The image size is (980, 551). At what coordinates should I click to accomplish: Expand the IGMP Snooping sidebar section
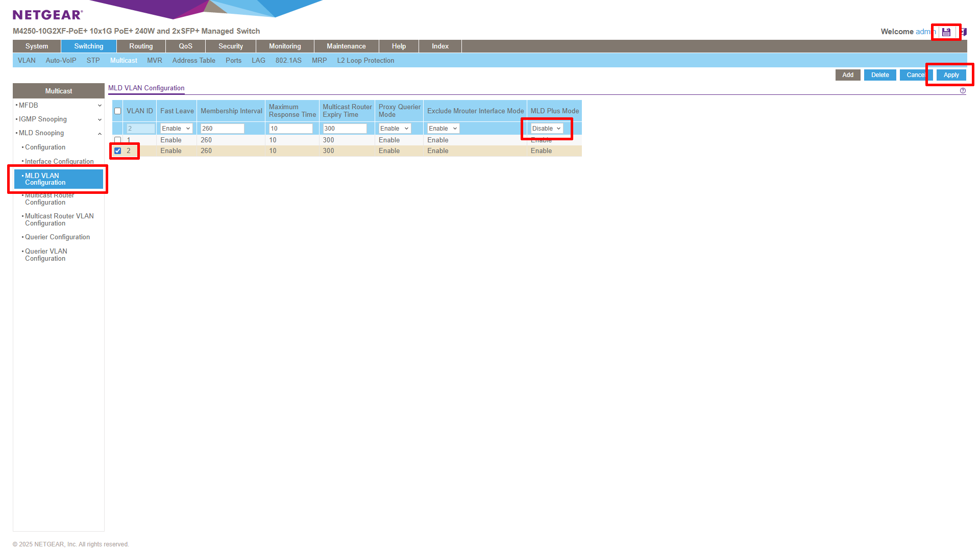pyautogui.click(x=100, y=119)
